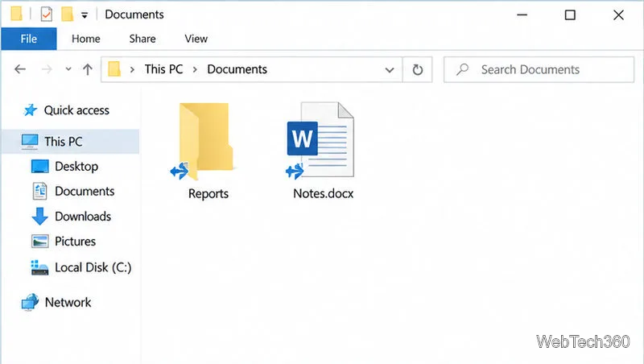
Task: Click the This PC monitor icon
Action: tap(30, 141)
